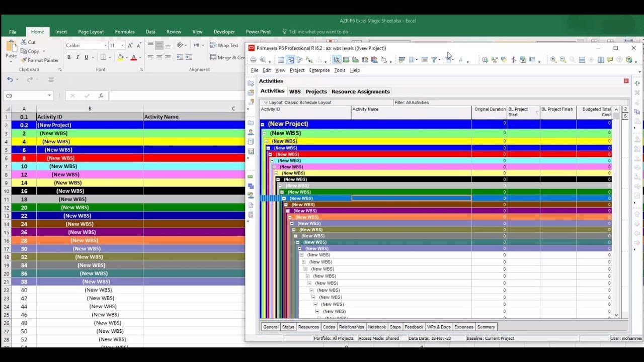This screenshot has height=362, width=644.
Task: Switch to the WBS tab in Primavera
Action: coord(295,92)
